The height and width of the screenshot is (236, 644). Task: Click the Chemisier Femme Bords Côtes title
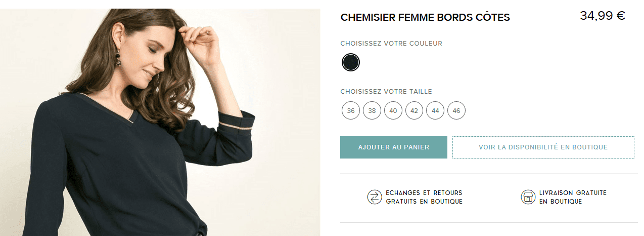click(x=425, y=17)
